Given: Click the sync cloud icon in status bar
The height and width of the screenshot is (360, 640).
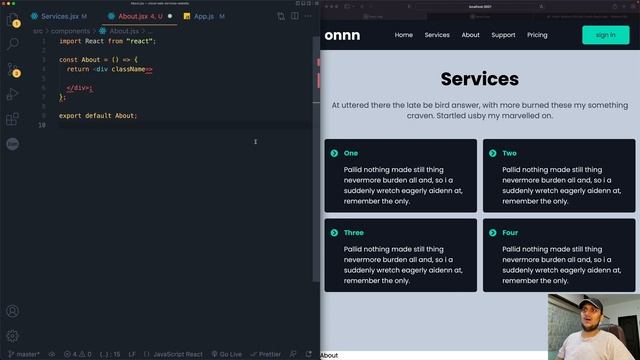Looking at the screenshot, I should click(x=52, y=354).
